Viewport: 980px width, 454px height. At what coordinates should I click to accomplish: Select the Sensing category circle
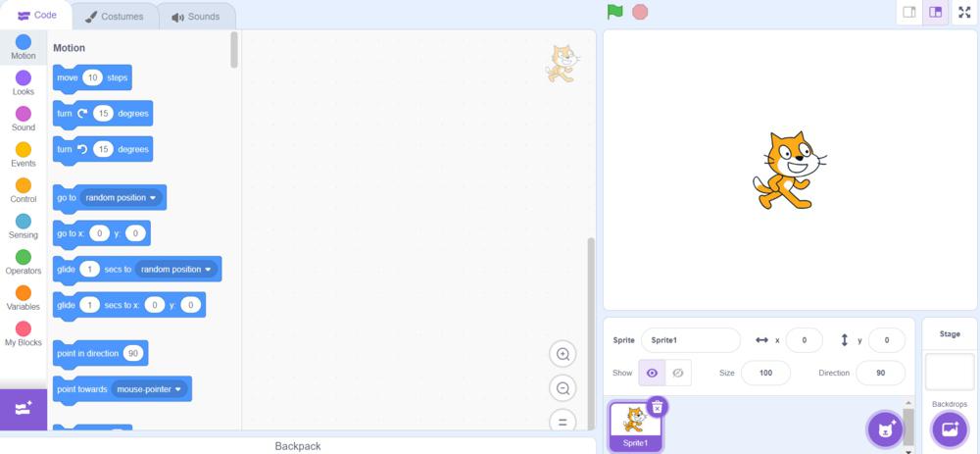pyautogui.click(x=24, y=222)
